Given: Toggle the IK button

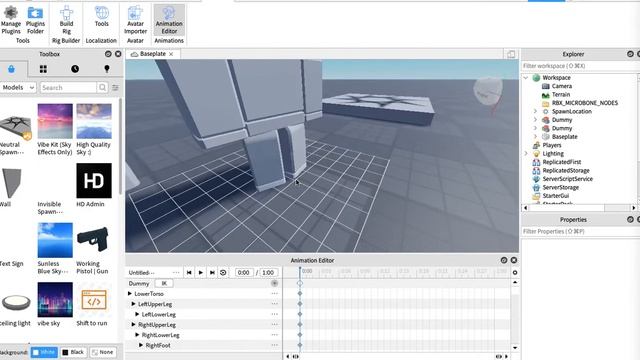Looking at the screenshot, I should point(164,283).
